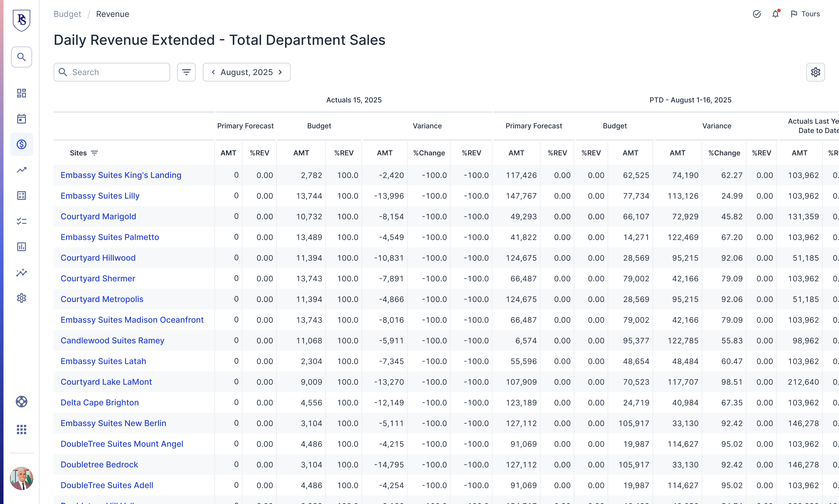
Task: Open the dashboard grid sidebar icon
Action: [22, 93]
